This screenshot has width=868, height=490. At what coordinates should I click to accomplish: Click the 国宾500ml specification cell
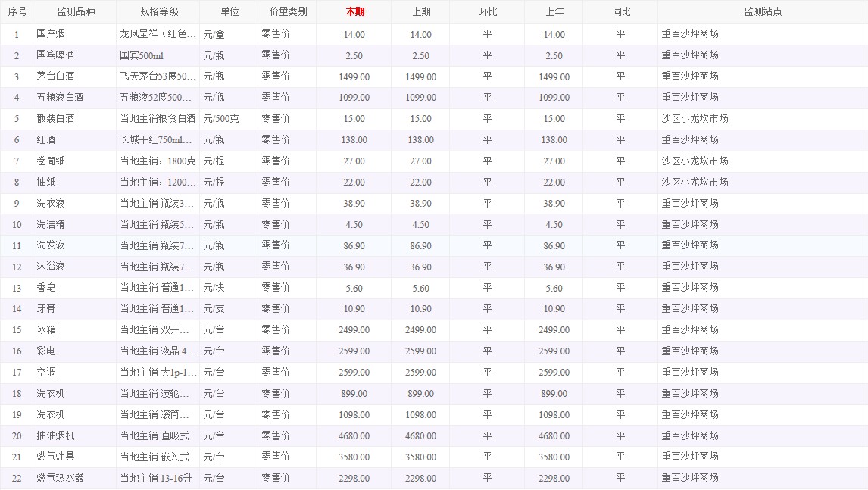158,55
